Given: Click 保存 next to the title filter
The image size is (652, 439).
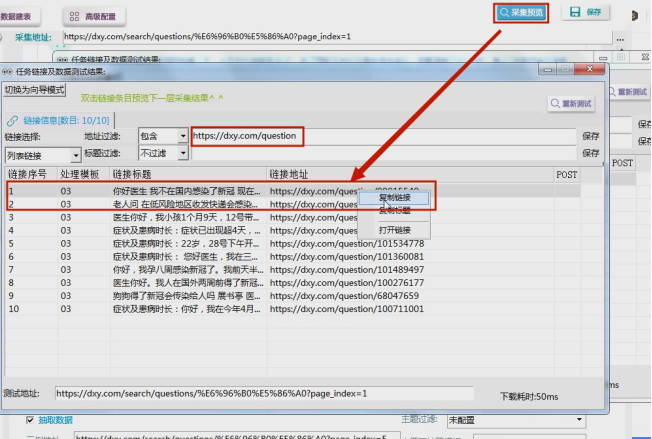Looking at the screenshot, I should click(x=590, y=153).
